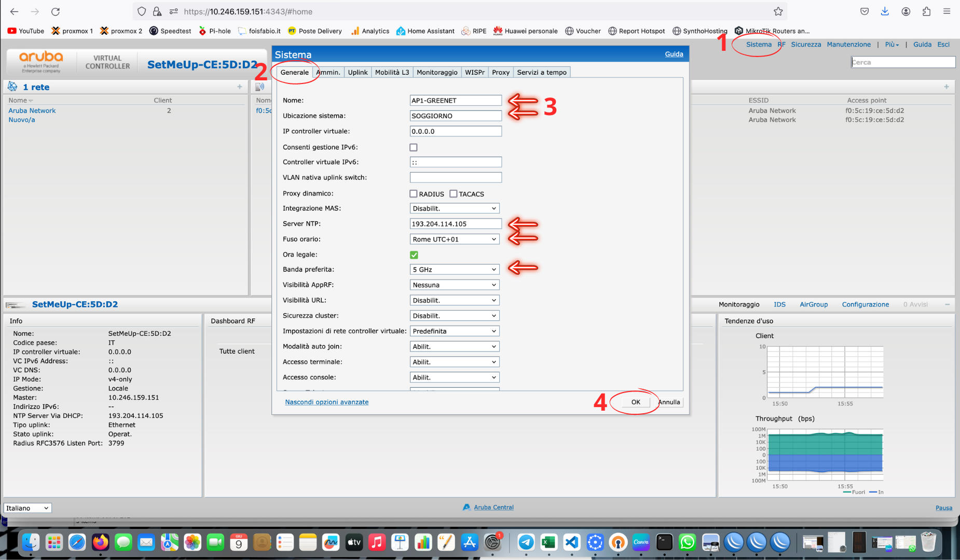The height and width of the screenshot is (560, 960).
Task: Open Terminal from the dock
Action: coord(664,542)
